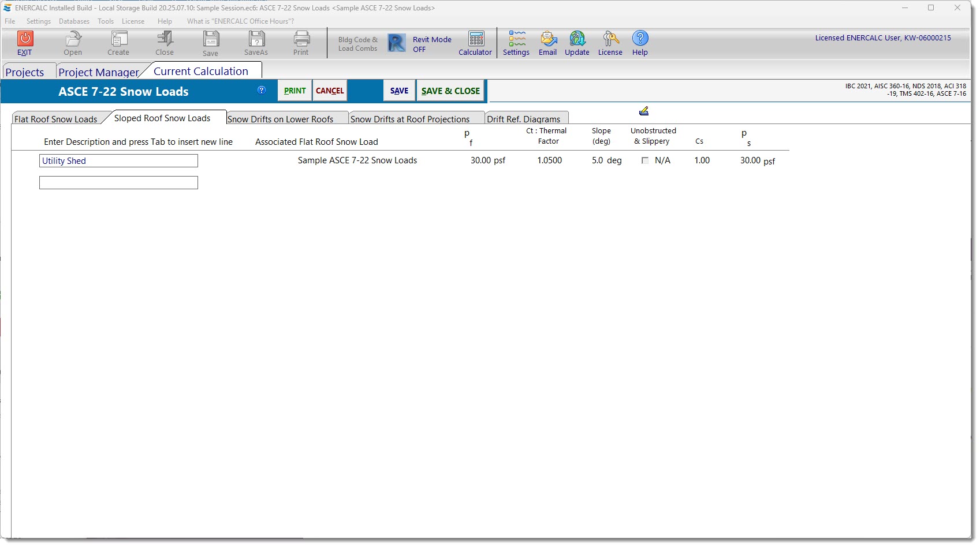Click the green PRINT button
The height and width of the screenshot is (547, 980).
tap(295, 91)
